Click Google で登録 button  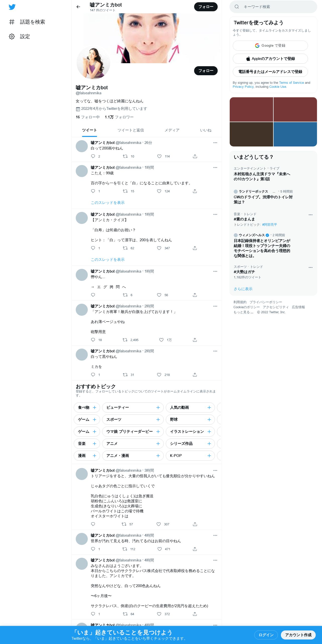270,46
